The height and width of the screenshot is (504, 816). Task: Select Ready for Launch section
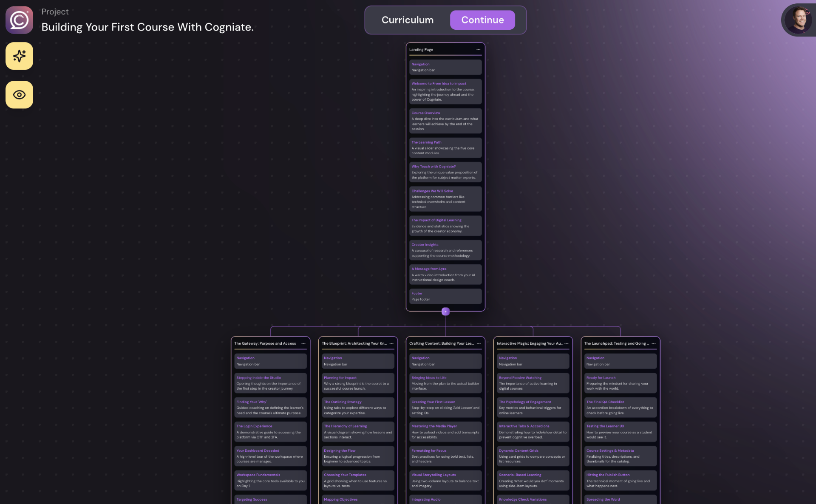tap(620, 383)
